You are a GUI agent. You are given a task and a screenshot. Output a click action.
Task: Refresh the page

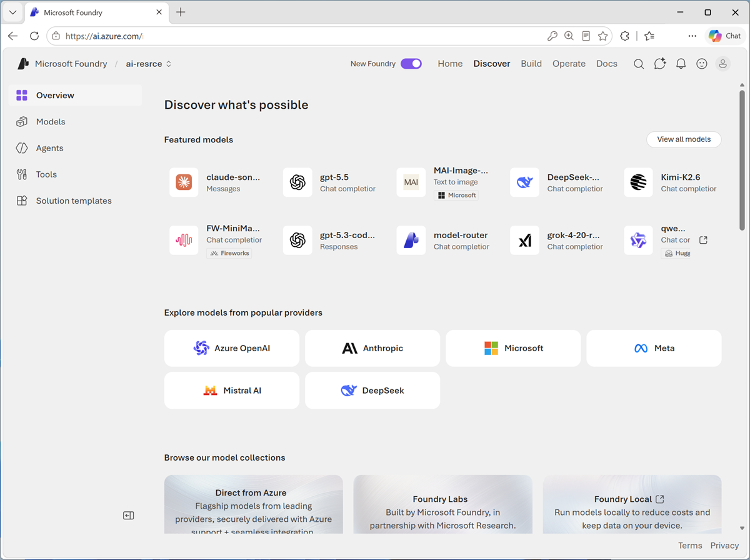34,36
